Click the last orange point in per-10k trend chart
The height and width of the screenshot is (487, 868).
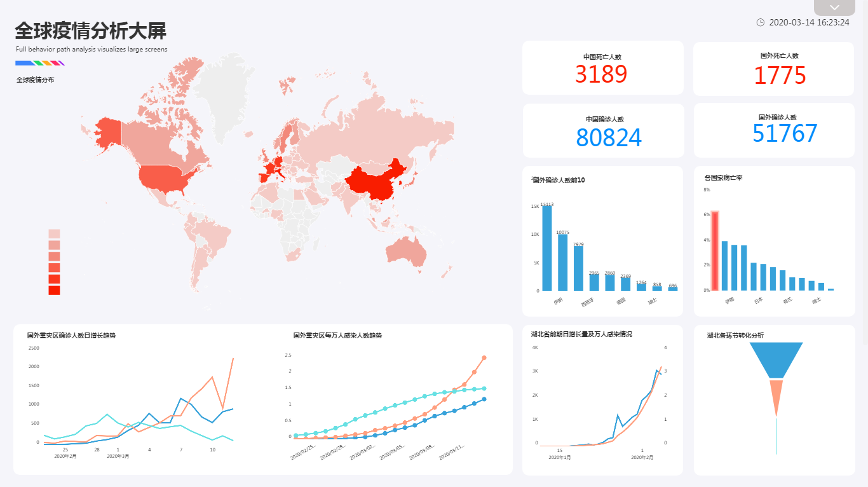point(484,358)
